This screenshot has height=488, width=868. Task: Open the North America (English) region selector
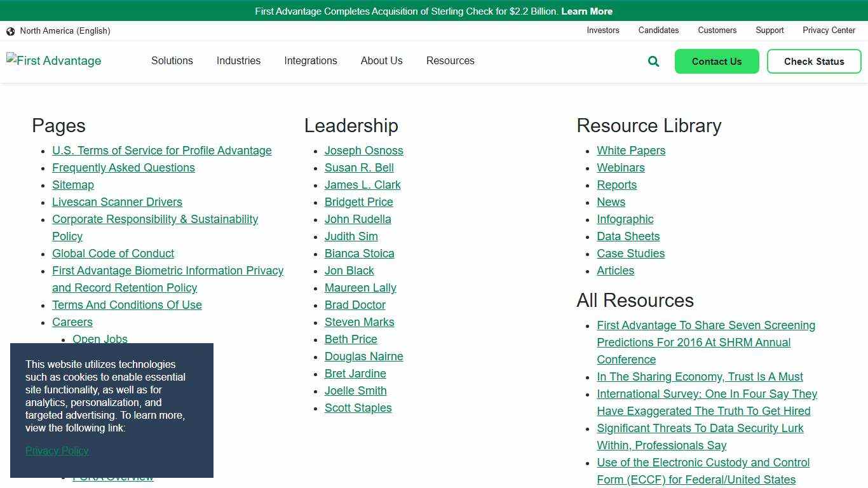pos(65,30)
